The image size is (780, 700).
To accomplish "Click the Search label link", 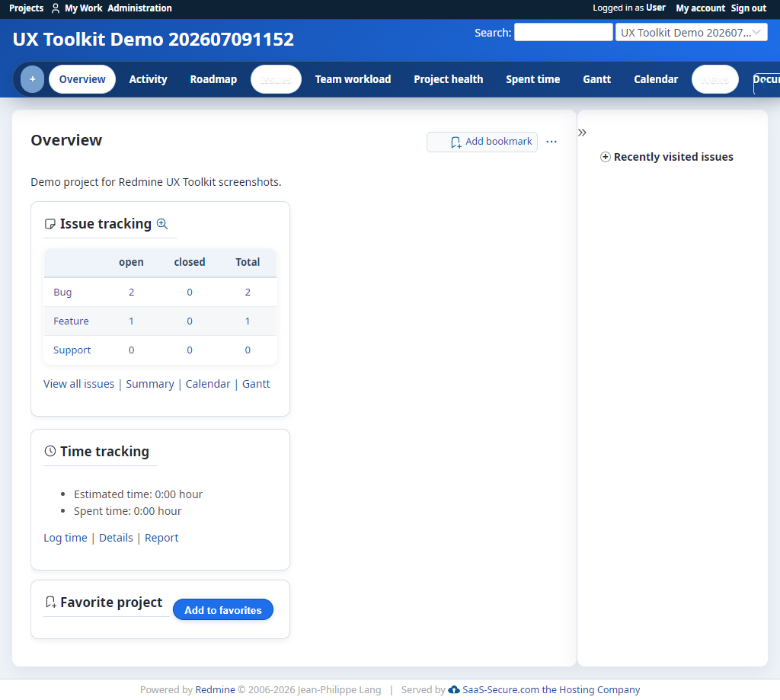I will [x=493, y=33].
